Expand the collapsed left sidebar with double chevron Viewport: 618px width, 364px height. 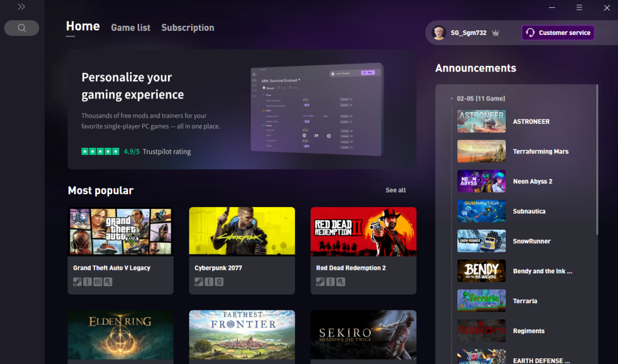pos(21,7)
